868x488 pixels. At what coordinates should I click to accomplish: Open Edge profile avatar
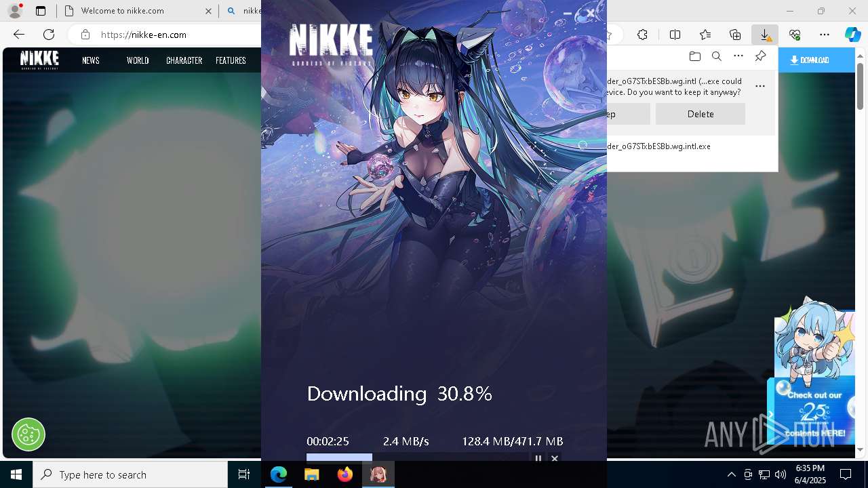pos(15,11)
